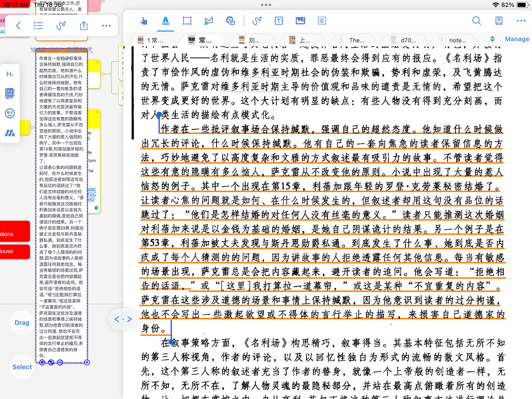
Task: Expand chevron on red 'louse' node
Action: tap(27, 247)
